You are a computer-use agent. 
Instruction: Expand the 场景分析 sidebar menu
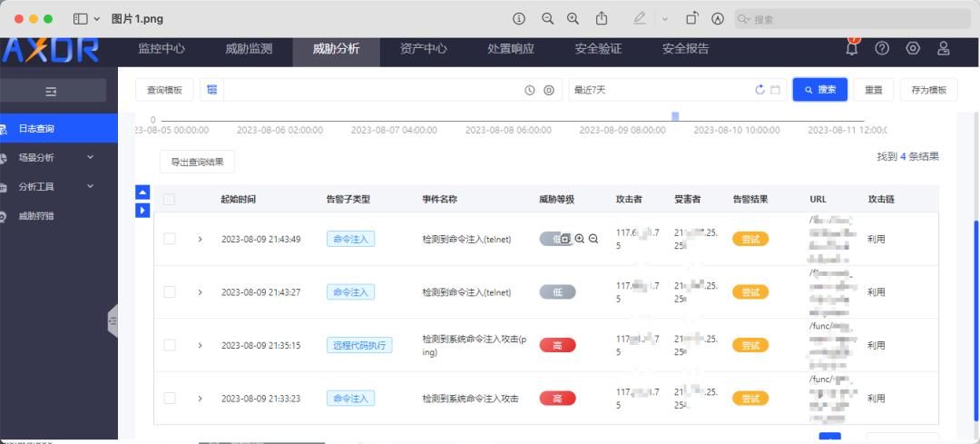coord(90,157)
